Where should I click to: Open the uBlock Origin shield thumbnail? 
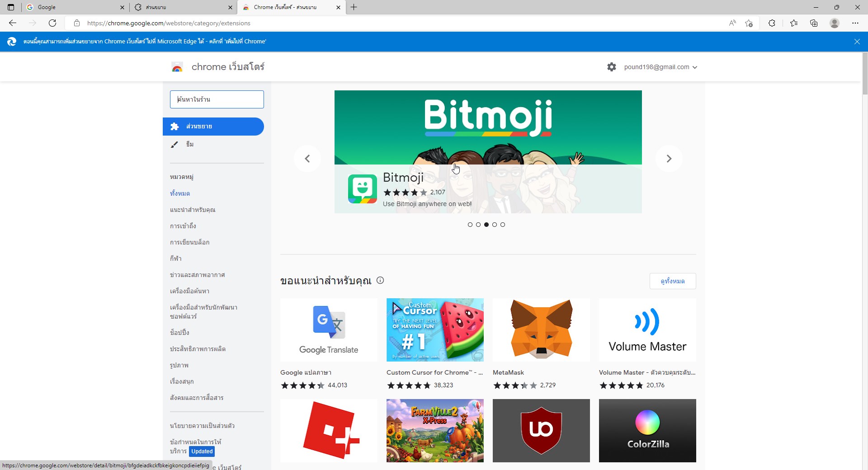pos(541,431)
